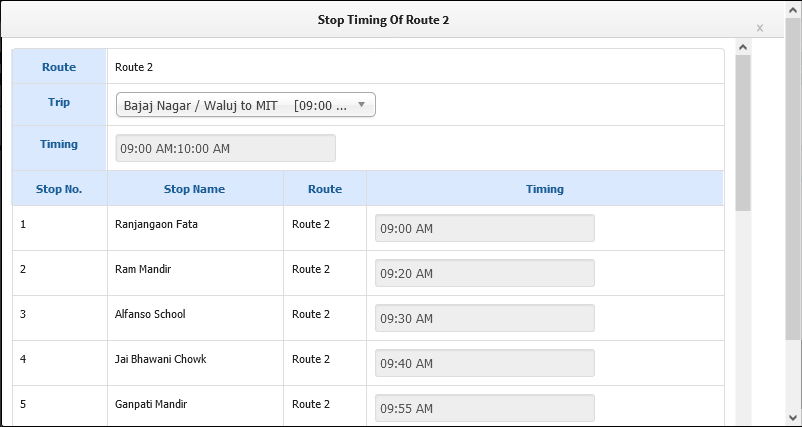802x427 pixels.
Task: Click the 09:00 AM:10:00 AM timing field
Action: pyautogui.click(x=226, y=148)
